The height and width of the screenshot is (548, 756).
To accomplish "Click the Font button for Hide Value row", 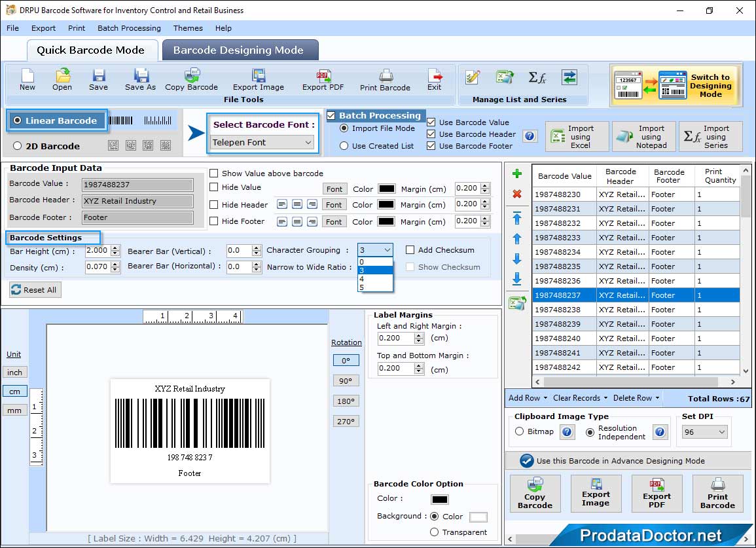I will [334, 189].
